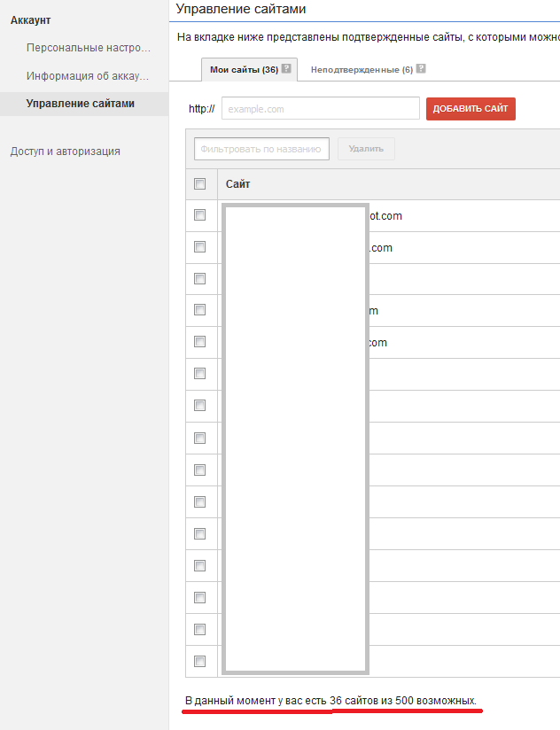Image resolution: width=560 pixels, height=730 pixels.
Task: Select the third site row checkbox
Action: (200, 278)
